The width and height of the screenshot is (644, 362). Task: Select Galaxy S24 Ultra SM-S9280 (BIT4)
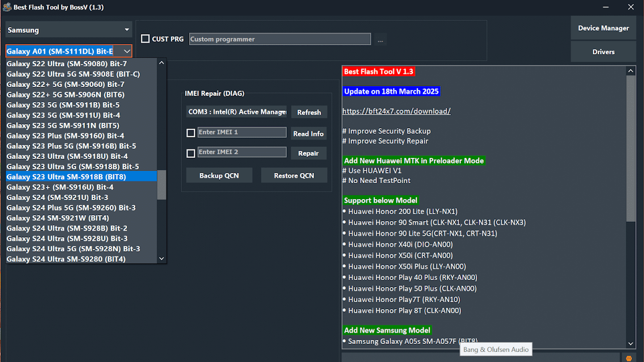(x=82, y=259)
